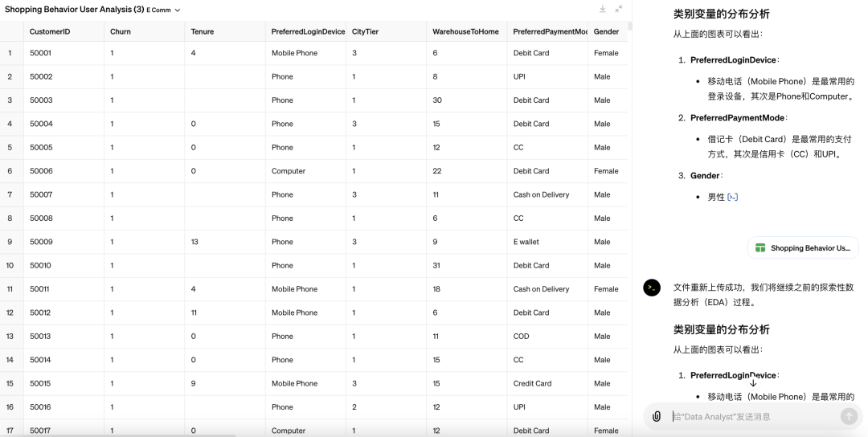The height and width of the screenshot is (437, 868).
Task: Select the WarehouseToHome column header
Action: click(465, 31)
